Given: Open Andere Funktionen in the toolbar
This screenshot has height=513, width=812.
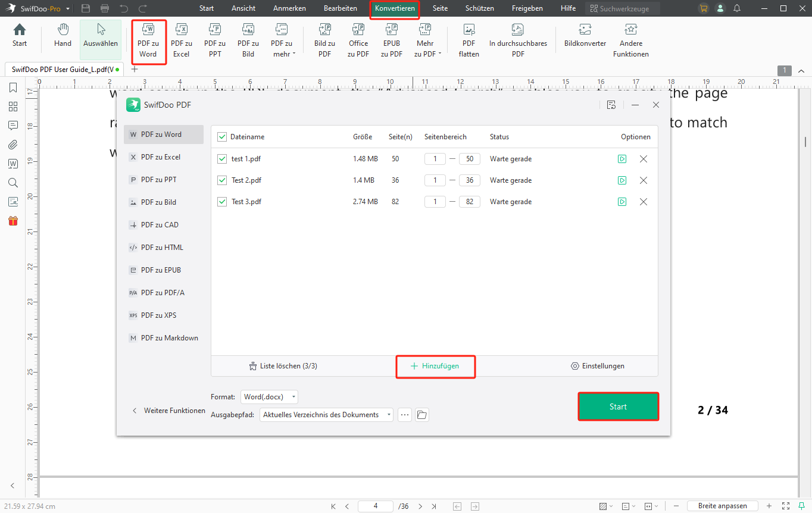Looking at the screenshot, I should click(631, 40).
